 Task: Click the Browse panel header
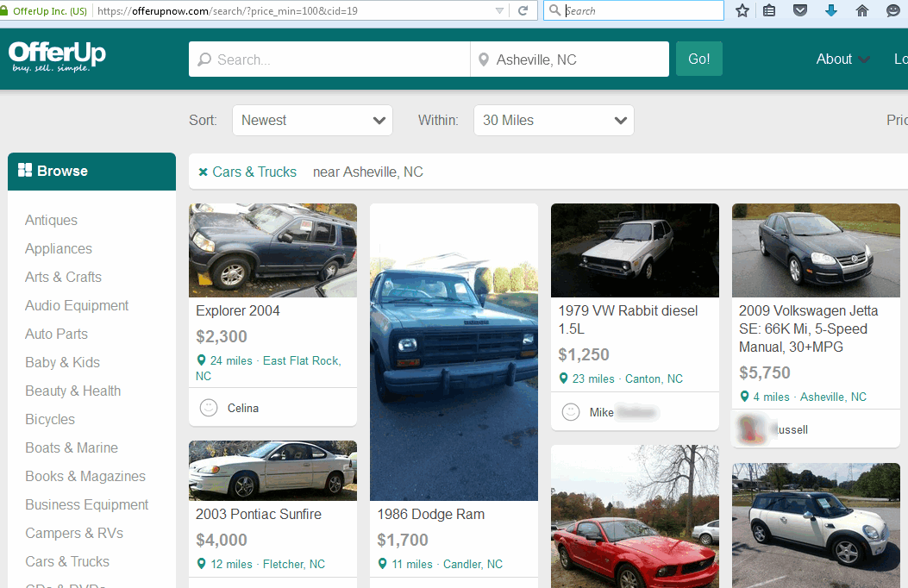(x=91, y=172)
